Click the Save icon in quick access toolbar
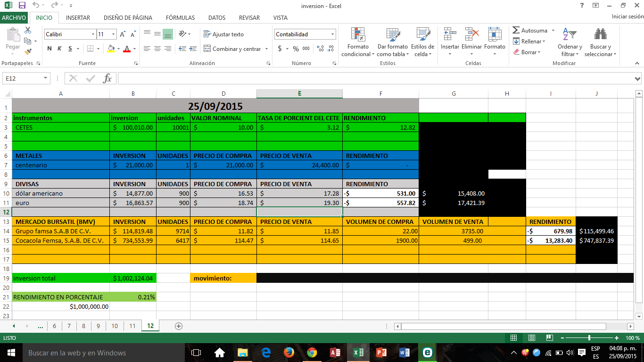This screenshot has height=362, width=644. [22, 6]
